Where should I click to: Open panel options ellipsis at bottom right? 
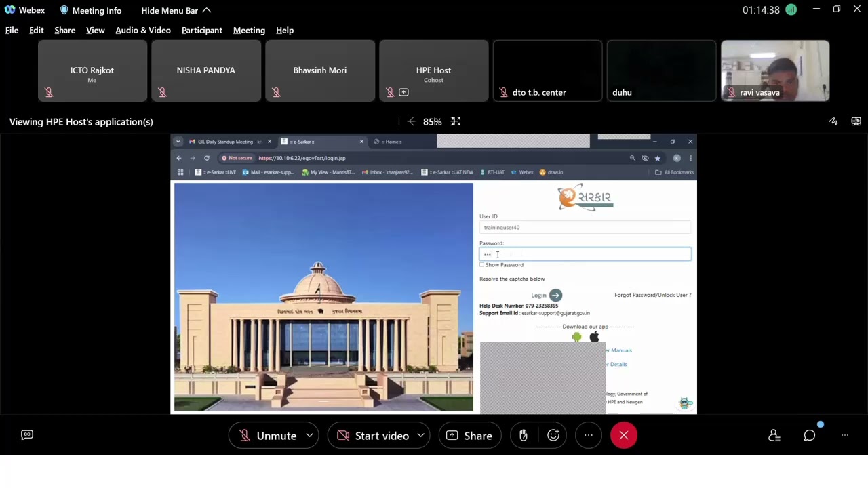pyautogui.click(x=845, y=435)
